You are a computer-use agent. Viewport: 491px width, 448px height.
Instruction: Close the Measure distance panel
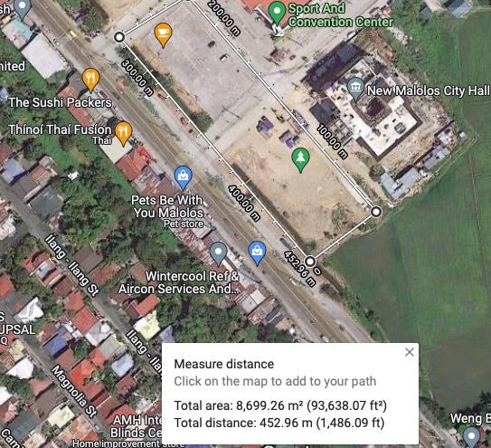(410, 352)
